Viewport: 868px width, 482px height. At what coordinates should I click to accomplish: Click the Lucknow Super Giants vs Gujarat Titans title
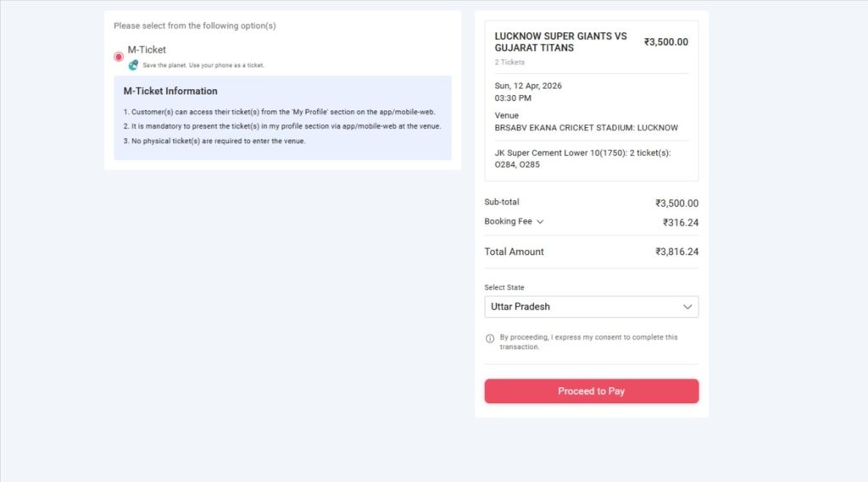[x=560, y=42]
